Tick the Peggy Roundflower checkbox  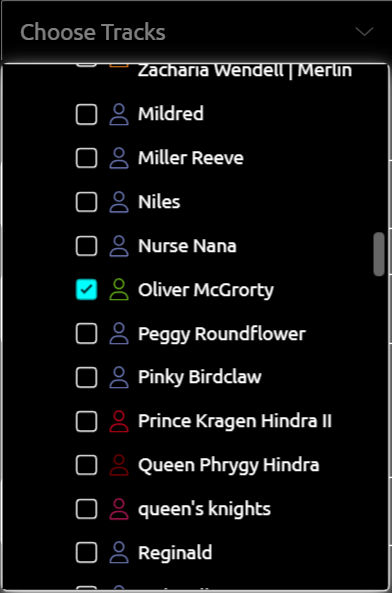[87, 334]
